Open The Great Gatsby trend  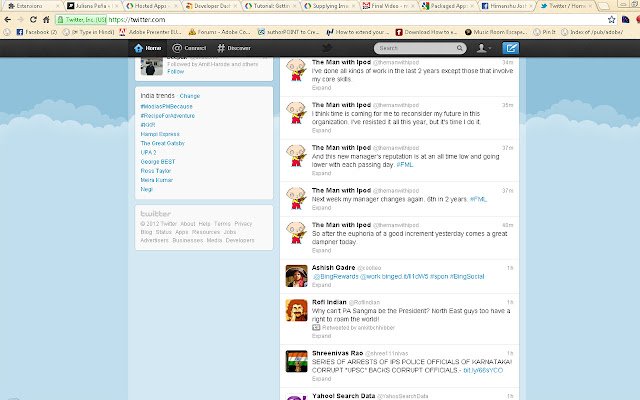coord(162,143)
